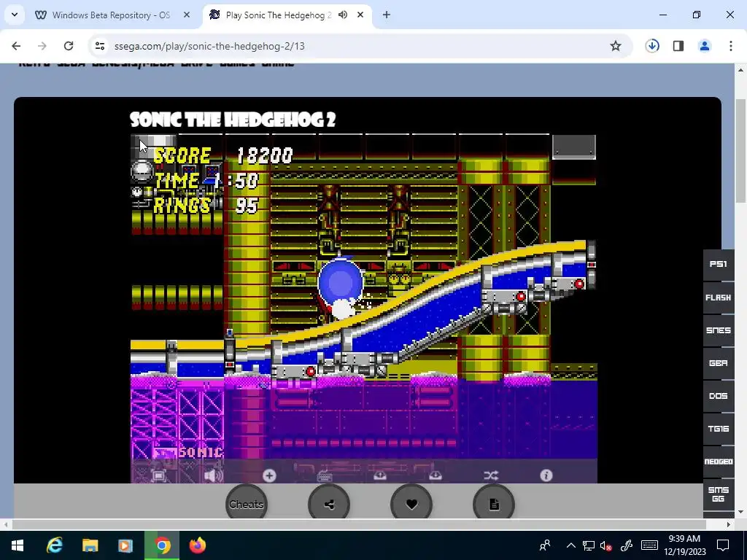Click the Sonic The Hedgehog 2 title
747x560 pixels.
(233, 119)
